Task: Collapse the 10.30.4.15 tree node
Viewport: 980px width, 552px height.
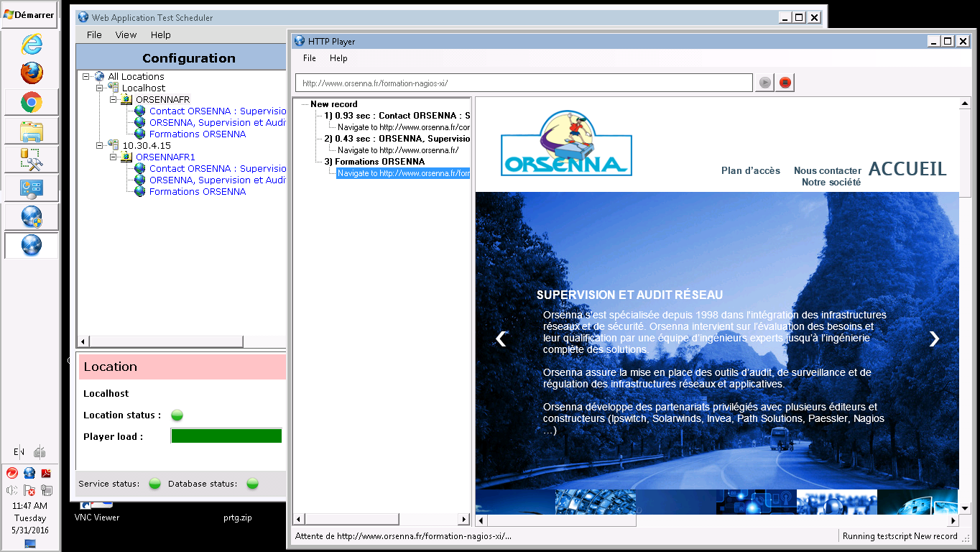Action: [100, 145]
